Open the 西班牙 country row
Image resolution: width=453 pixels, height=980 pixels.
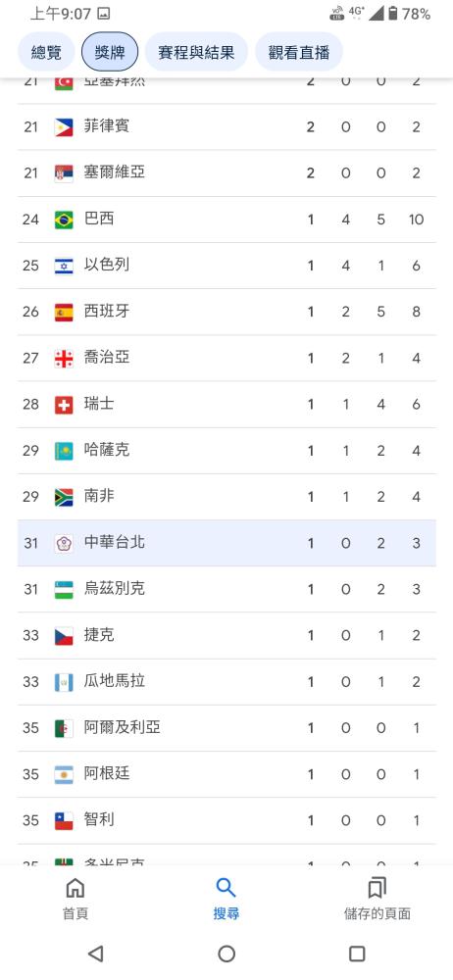[226, 312]
